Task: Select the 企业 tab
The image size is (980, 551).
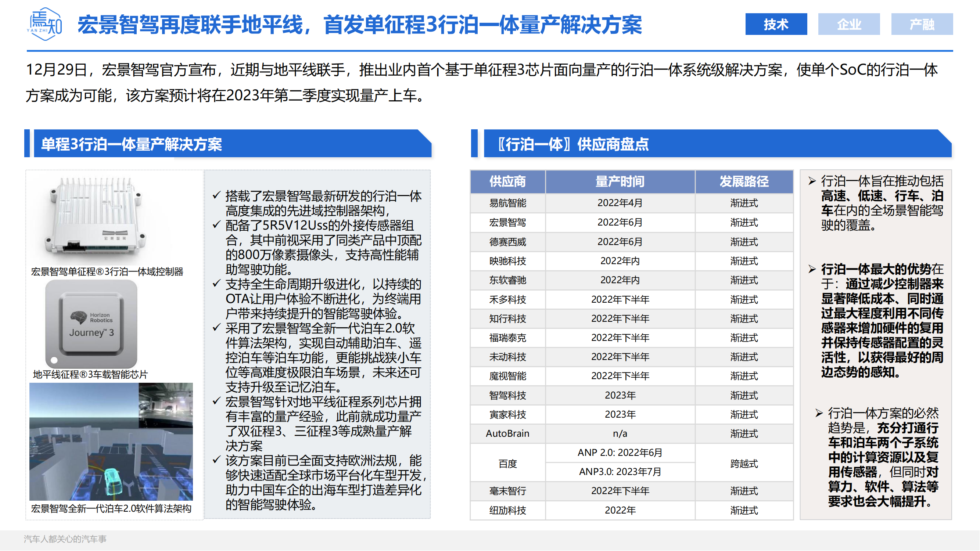Action: pyautogui.click(x=849, y=24)
